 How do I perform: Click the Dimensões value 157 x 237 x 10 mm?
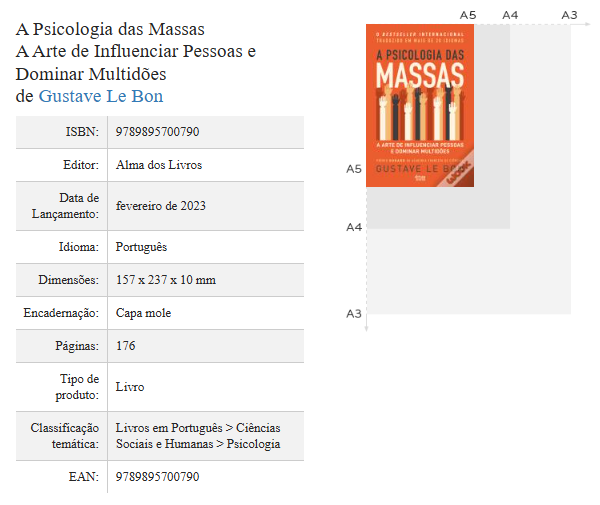tap(166, 280)
